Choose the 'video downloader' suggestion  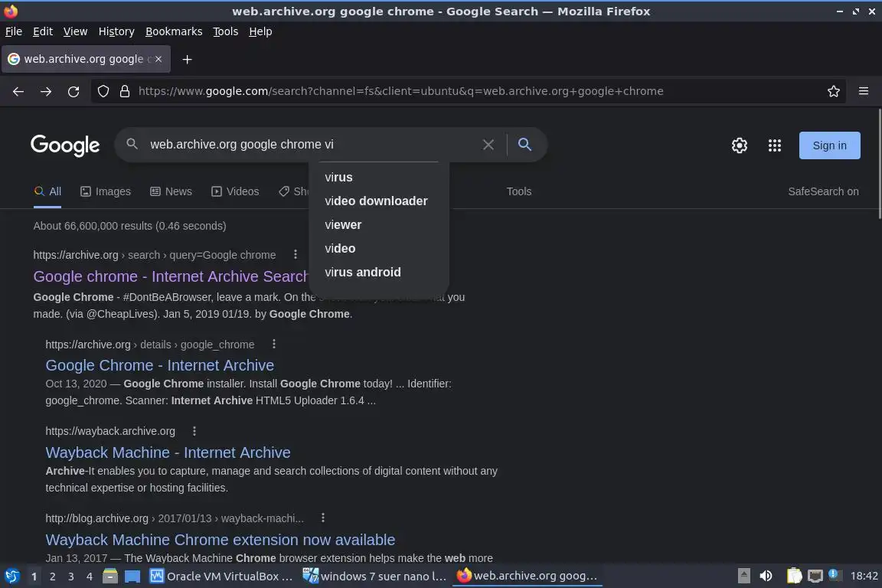[x=378, y=201]
